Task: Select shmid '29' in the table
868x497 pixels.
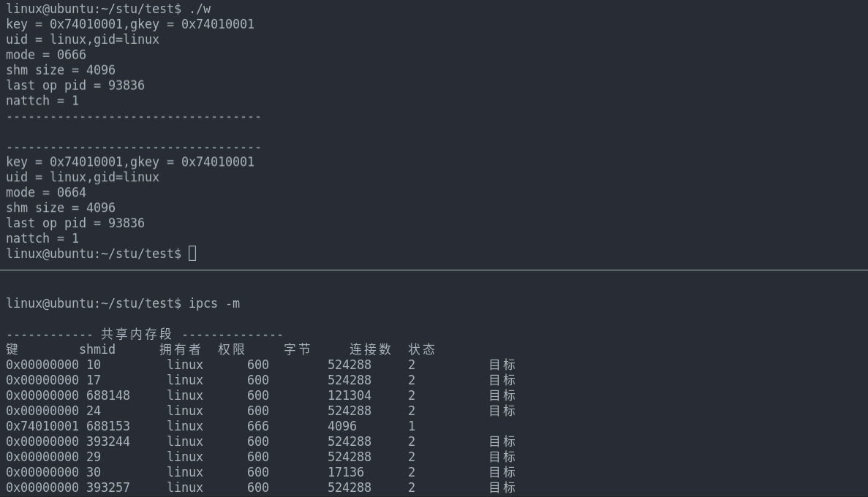Action: tap(94, 457)
